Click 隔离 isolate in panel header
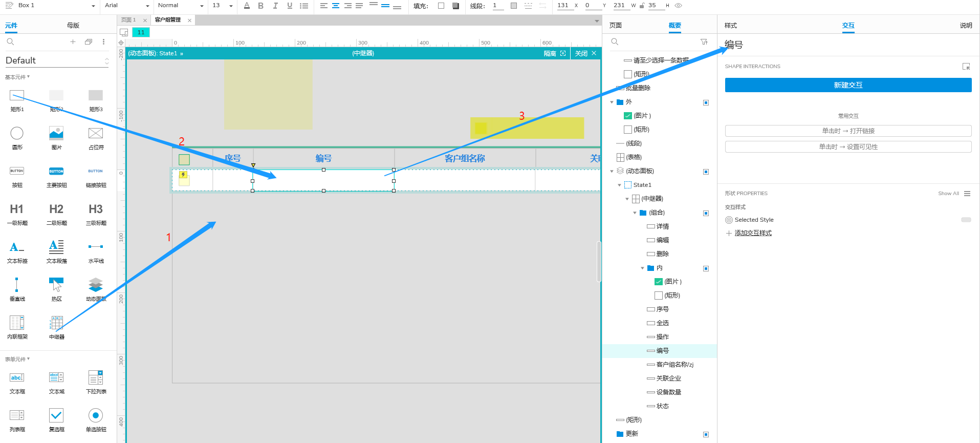The width and height of the screenshot is (980, 443). coord(555,53)
